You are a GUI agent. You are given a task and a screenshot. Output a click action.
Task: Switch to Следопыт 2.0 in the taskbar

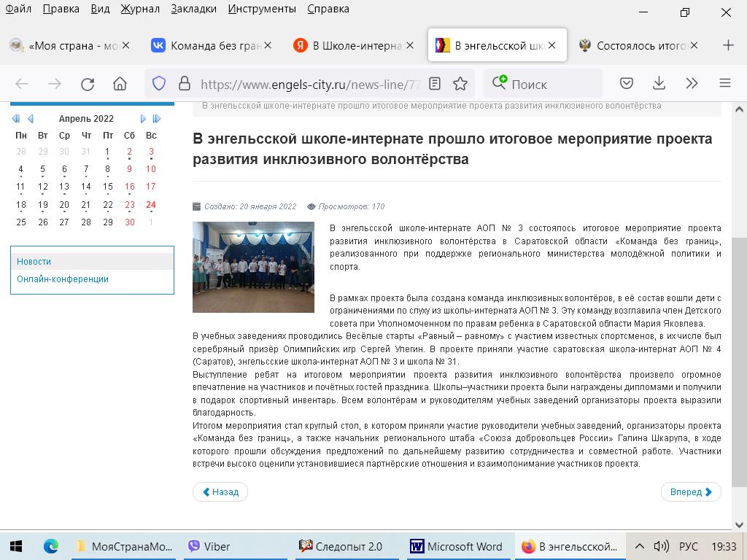[347, 546]
